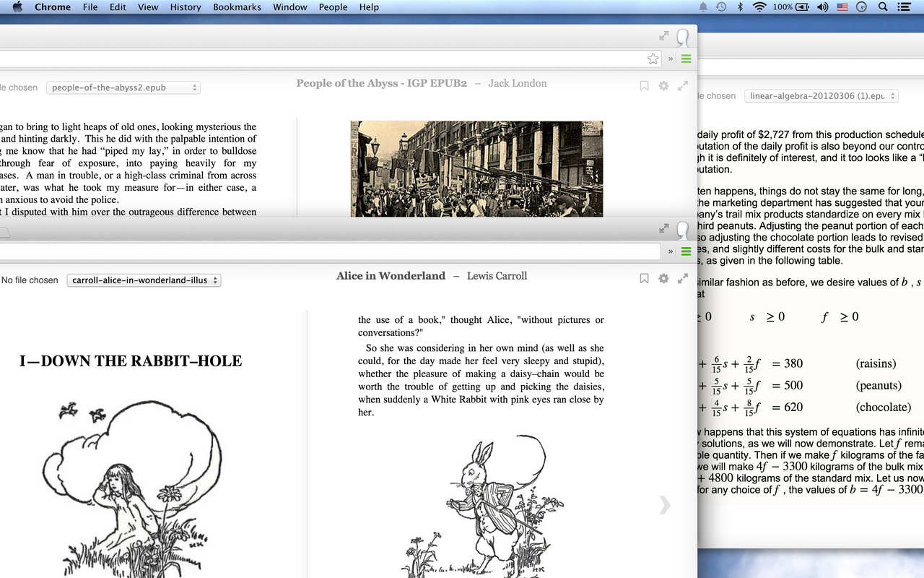Open clock icon in menu bar

click(x=862, y=7)
